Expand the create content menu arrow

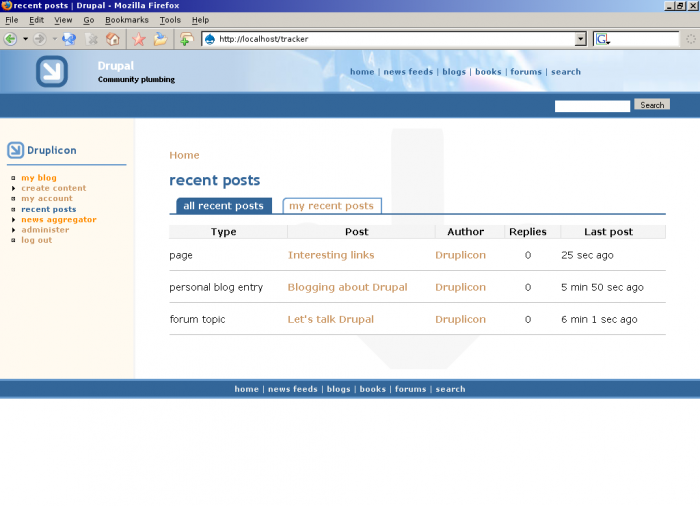(13, 188)
